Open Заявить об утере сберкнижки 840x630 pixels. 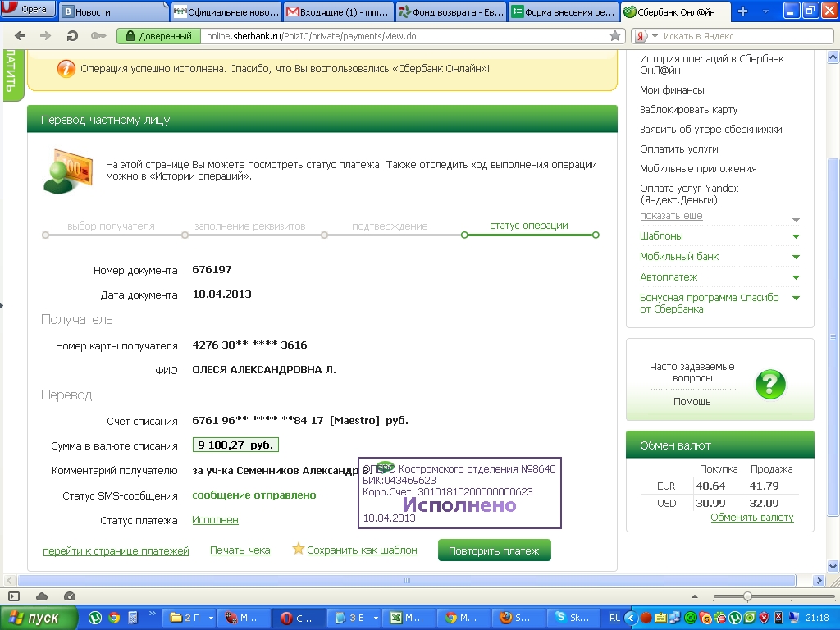point(711,129)
